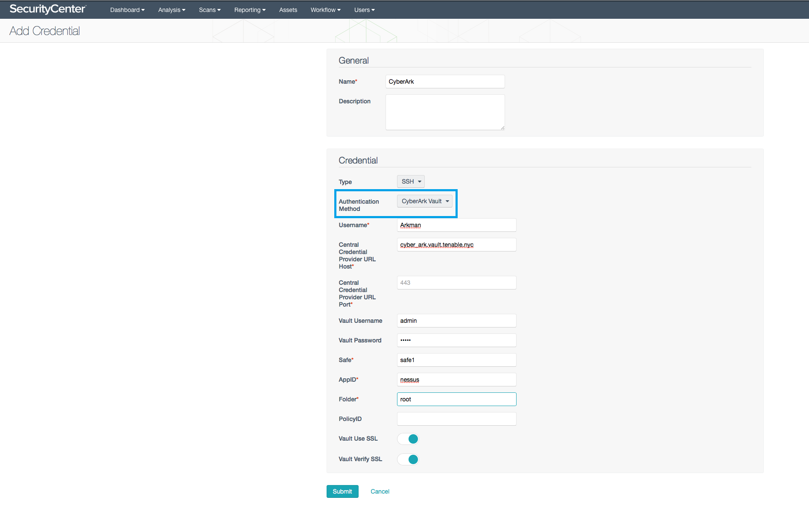Click the Description resize handle corner

502,128
